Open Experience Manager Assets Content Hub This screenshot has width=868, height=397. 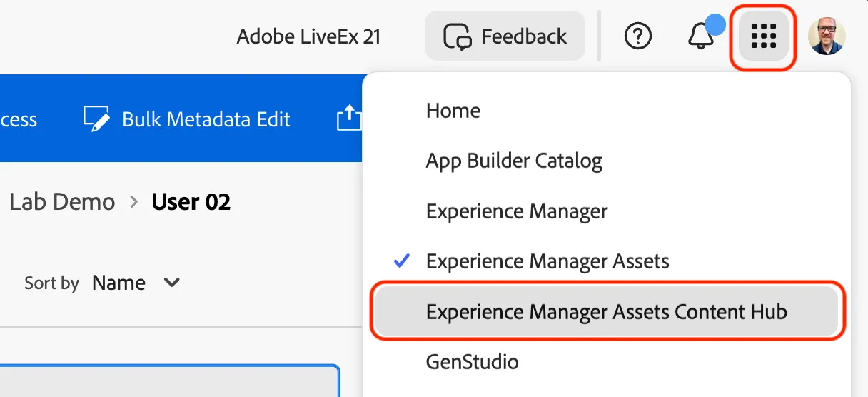click(607, 312)
